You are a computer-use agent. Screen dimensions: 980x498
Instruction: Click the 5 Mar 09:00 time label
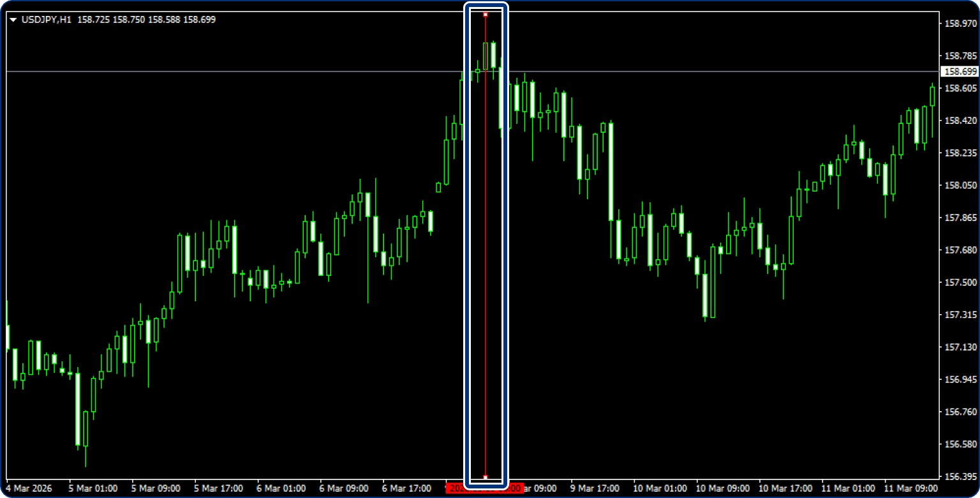pos(156,488)
